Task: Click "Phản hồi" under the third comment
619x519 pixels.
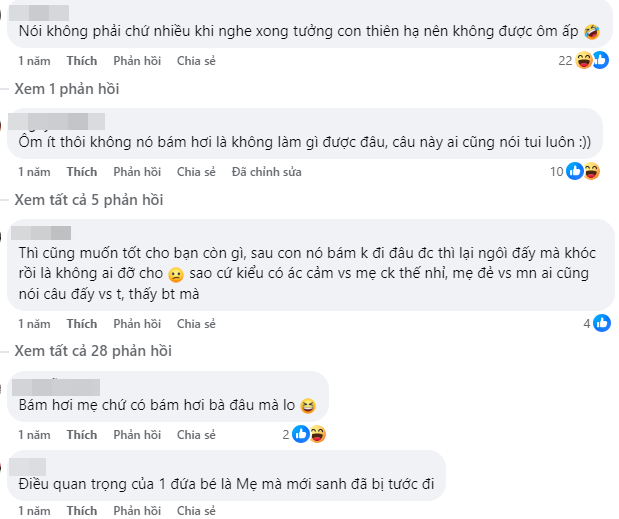Action: [137, 324]
